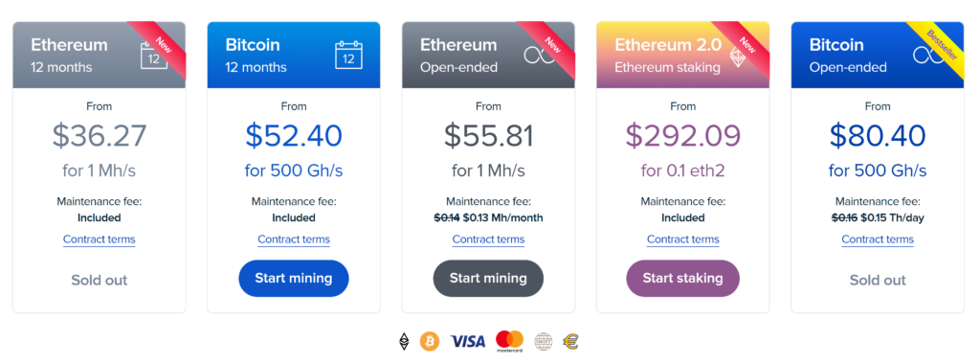Viewport: 980px width, 364px height.
Task: Click the Start staking button
Action: [x=682, y=279]
